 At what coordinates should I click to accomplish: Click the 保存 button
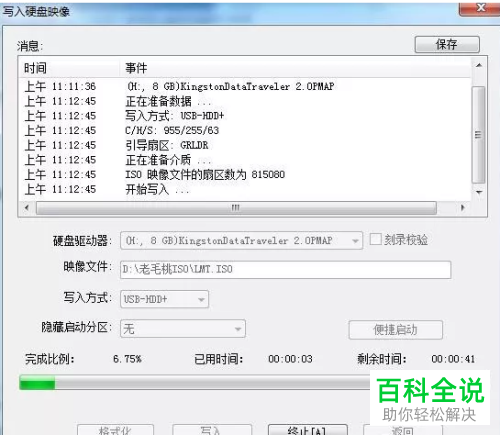point(447,44)
